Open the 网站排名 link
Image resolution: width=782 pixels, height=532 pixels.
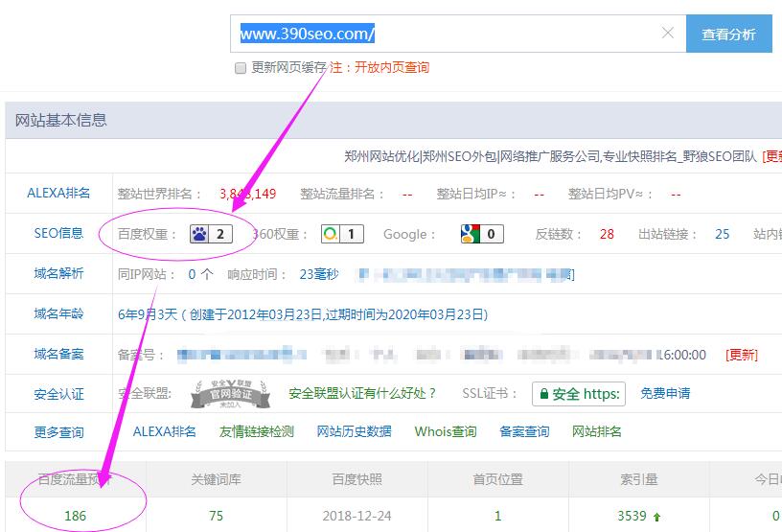597,431
